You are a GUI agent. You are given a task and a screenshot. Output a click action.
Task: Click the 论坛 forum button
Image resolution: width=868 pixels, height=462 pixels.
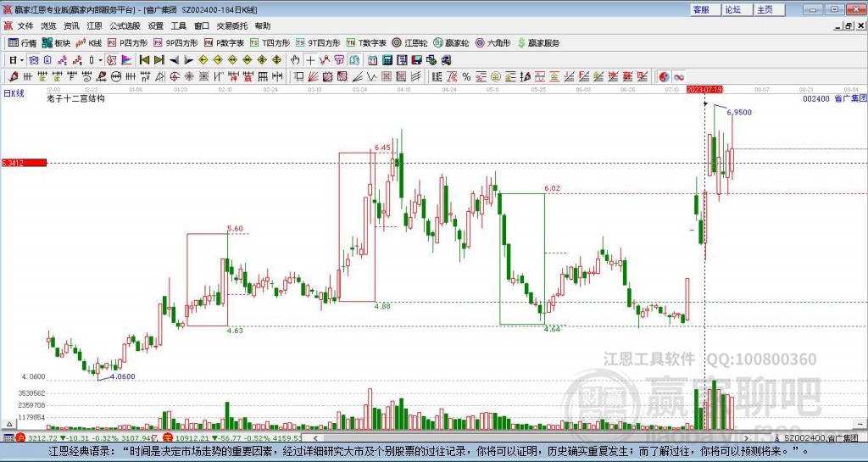tap(737, 9)
